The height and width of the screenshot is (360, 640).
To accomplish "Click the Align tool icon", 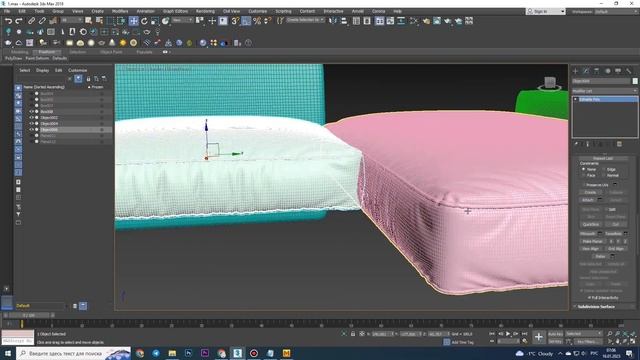I will pos(343,21).
